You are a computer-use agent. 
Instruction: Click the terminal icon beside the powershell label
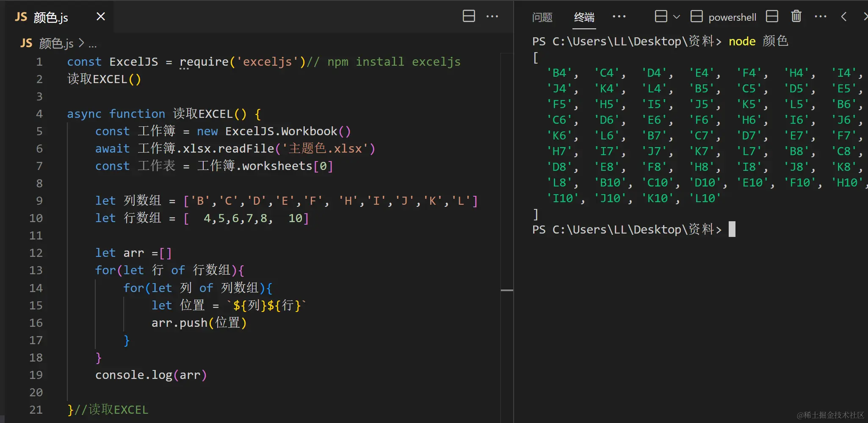697,17
